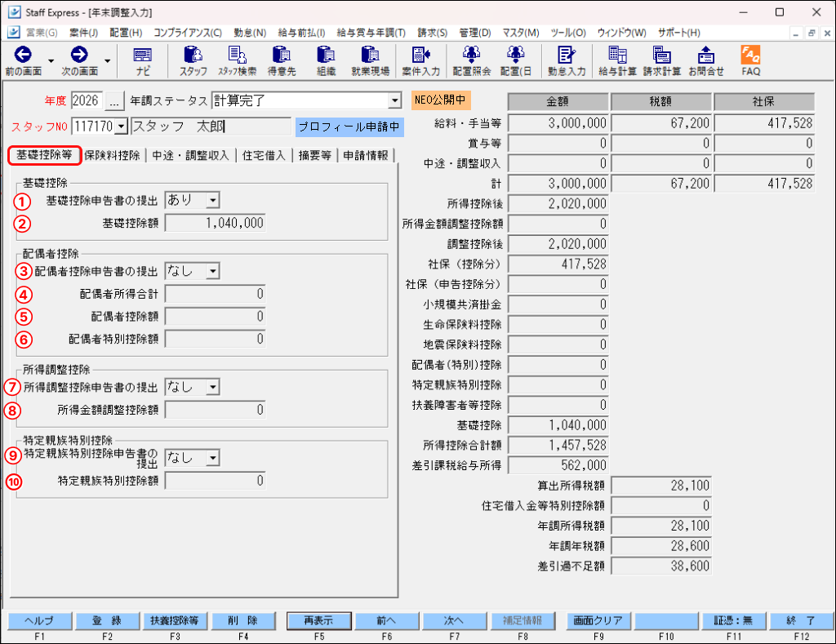
Task: Click the NEO公開中 label
Action: (x=440, y=100)
